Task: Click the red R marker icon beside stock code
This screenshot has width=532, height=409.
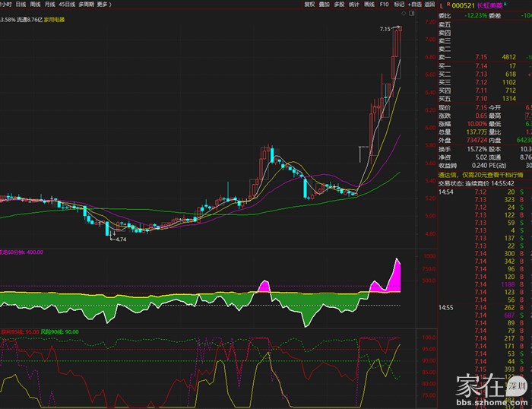Action: [448, 5]
